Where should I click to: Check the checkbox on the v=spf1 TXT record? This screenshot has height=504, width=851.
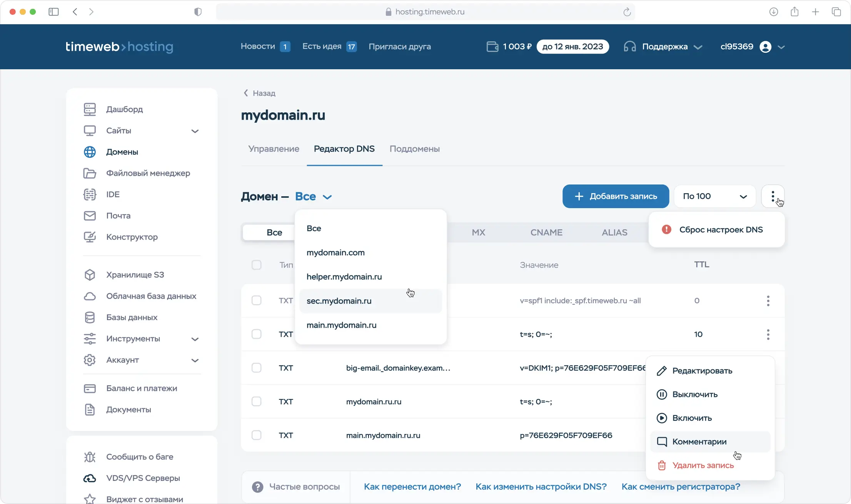click(x=257, y=300)
